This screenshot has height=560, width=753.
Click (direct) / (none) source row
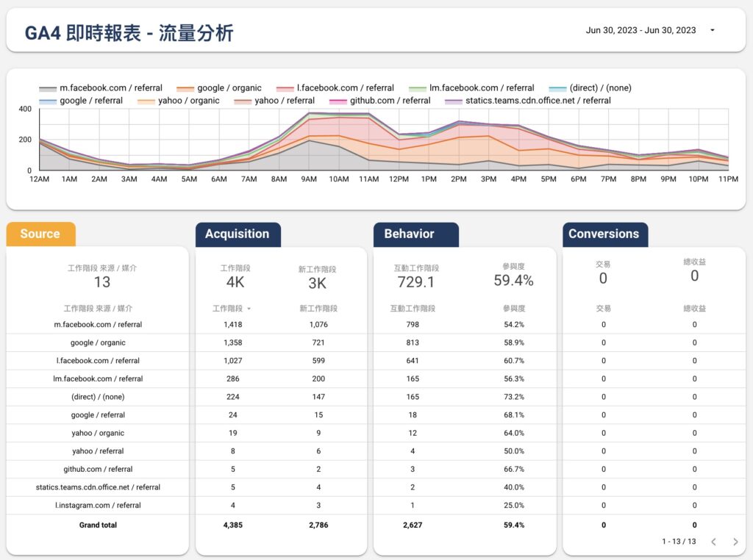pyautogui.click(x=98, y=397)
